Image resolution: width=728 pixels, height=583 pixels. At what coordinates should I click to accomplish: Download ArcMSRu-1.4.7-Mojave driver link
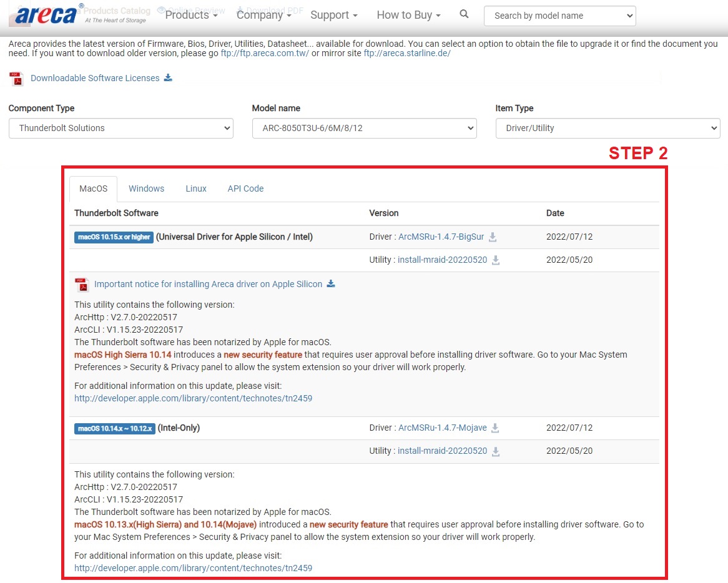pos(443,428)
